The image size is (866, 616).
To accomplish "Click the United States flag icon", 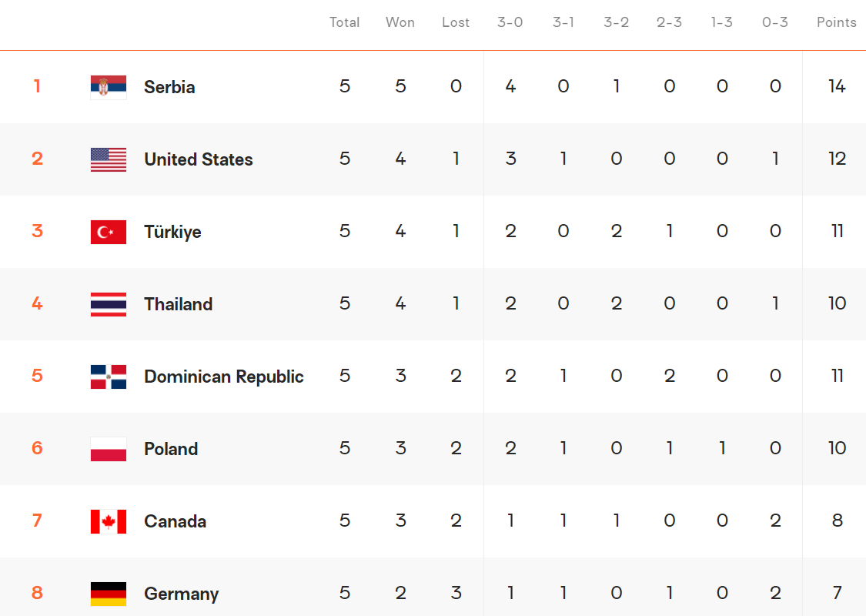I will click(109, 159).
